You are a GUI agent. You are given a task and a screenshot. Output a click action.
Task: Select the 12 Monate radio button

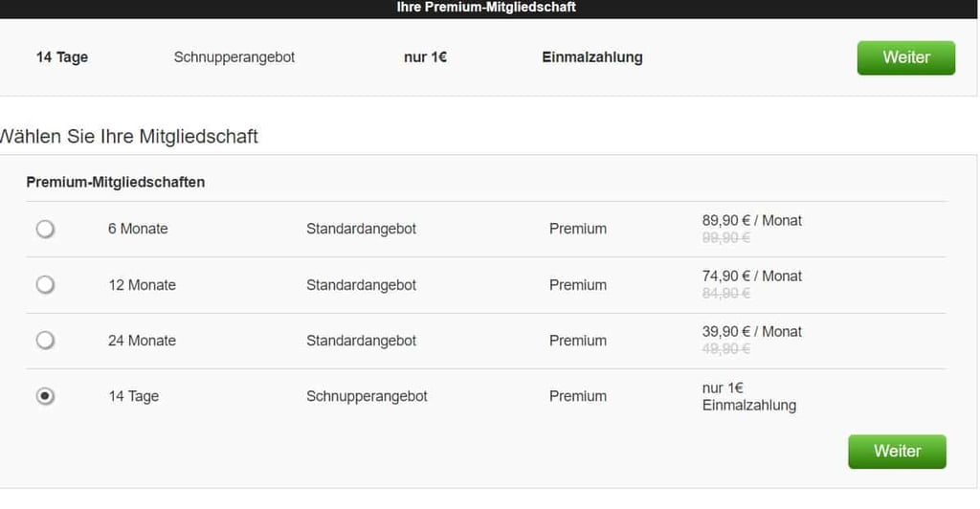point(45,285)
